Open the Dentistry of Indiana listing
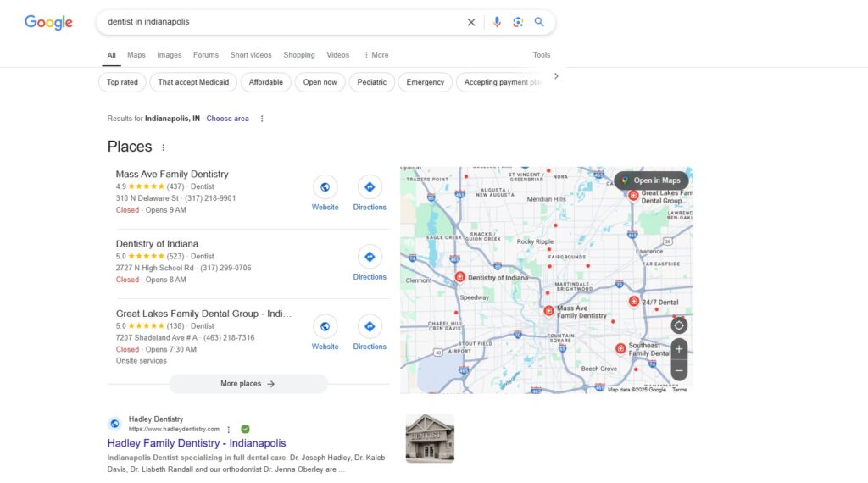The height and width of the screenshot is (483, 868). point(157,243)
